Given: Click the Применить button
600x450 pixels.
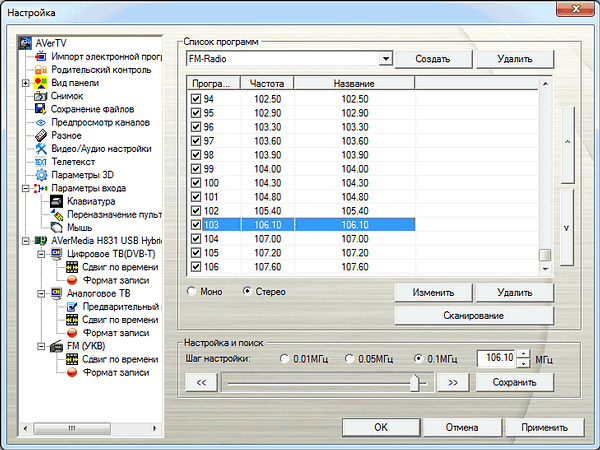Looking at the screenshot, I should [x=544, y=427].
